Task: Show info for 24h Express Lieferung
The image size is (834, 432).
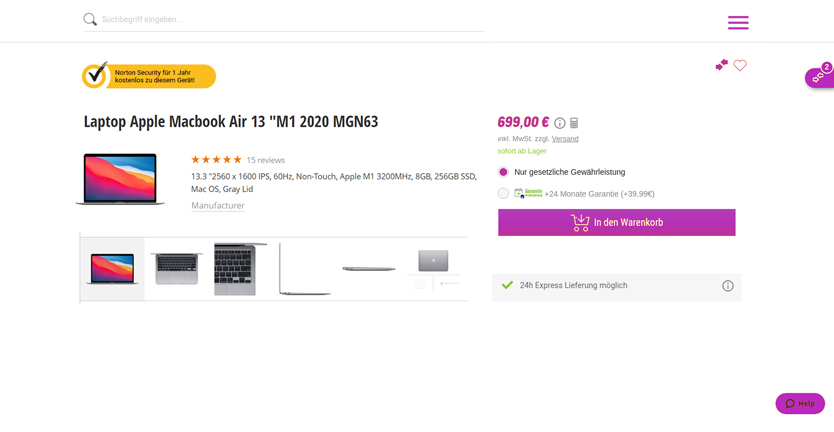Action: click(728, 286)
